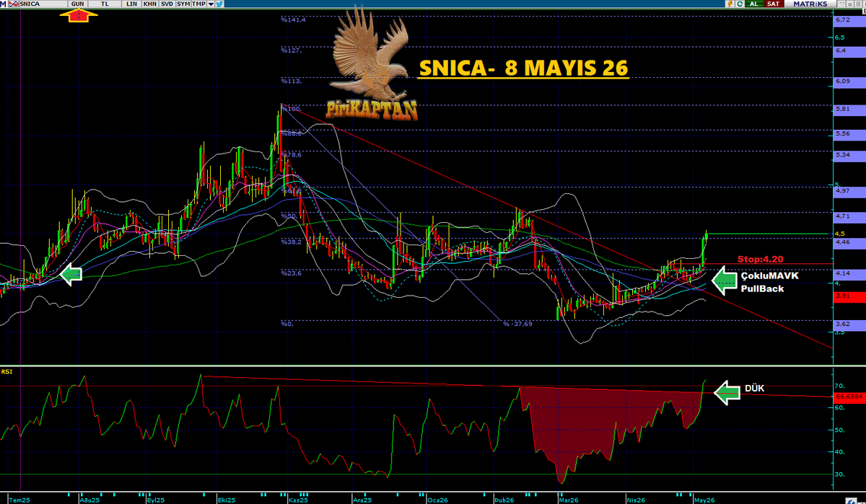Viewport: 866px width, 504px height.
Task: Click the SNICA symbol field
Action: 43,4
